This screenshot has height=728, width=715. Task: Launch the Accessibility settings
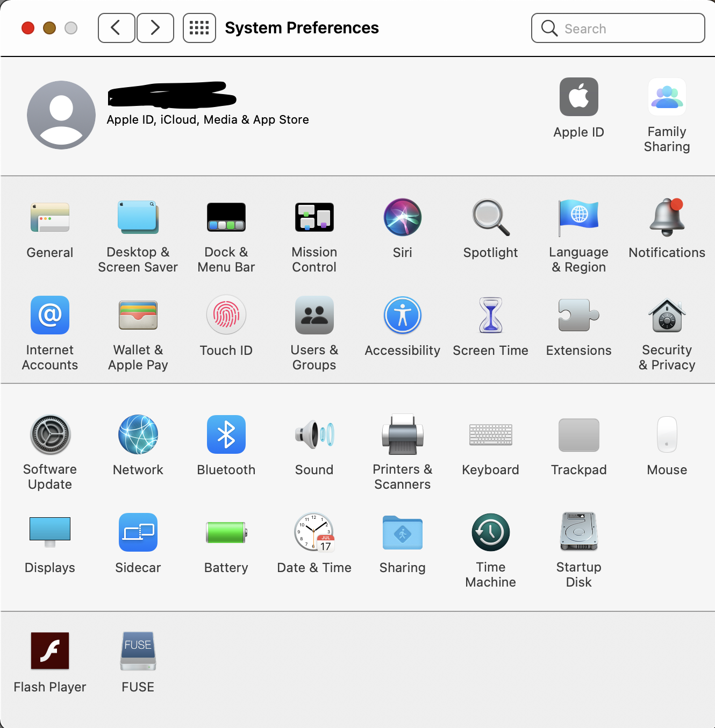tap(402, 316)
